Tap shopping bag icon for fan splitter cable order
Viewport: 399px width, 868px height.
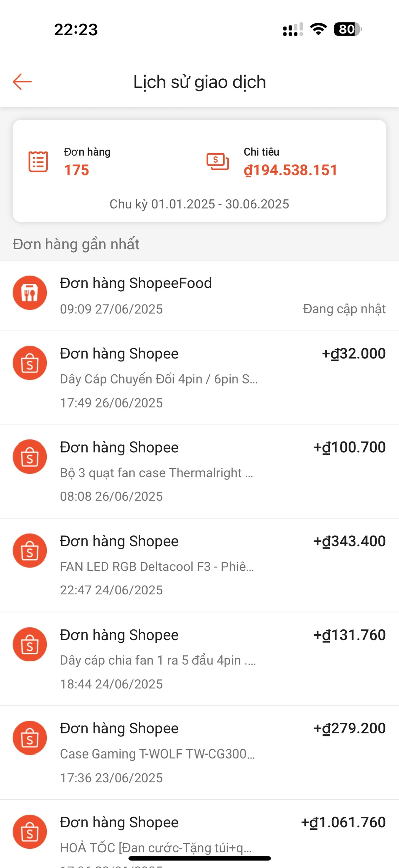30,644
